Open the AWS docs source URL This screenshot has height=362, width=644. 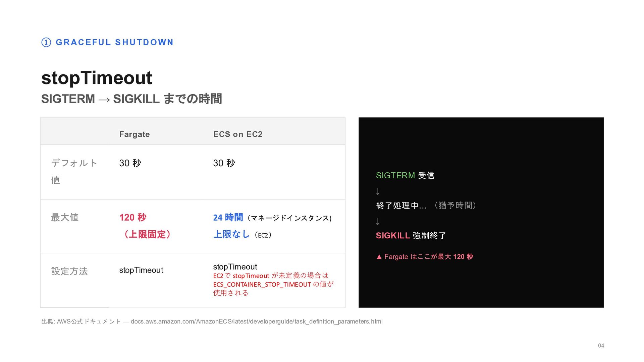[256, 321]
